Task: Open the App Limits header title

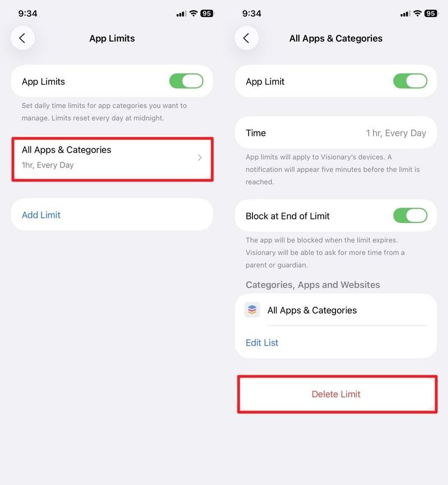Action: point(111,38)
